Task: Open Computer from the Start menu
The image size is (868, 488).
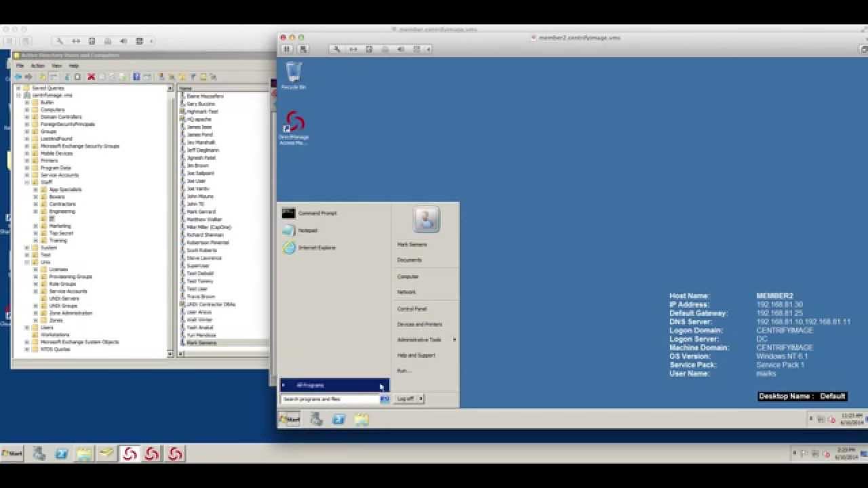Action: (408, 277)
